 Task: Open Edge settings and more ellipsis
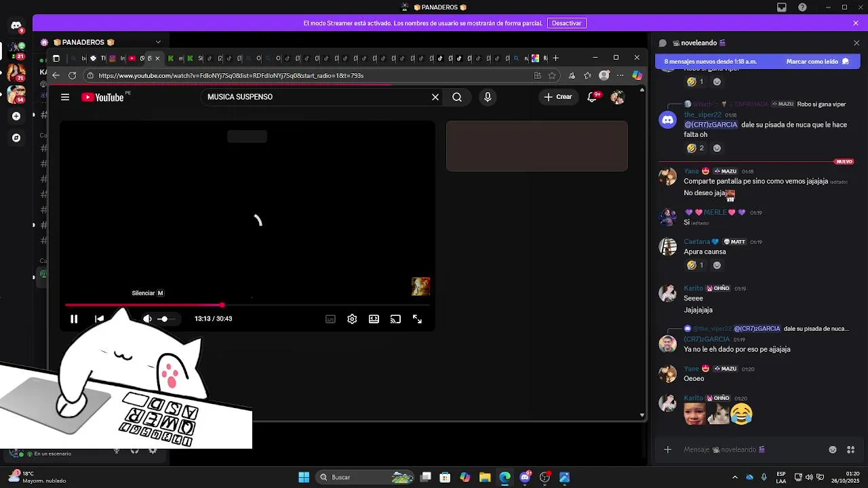[x=620, y=75]
